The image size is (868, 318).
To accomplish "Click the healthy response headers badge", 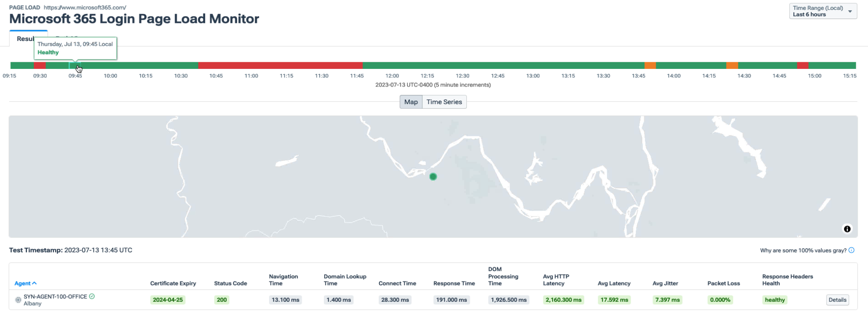I will [x=775, y=300].
